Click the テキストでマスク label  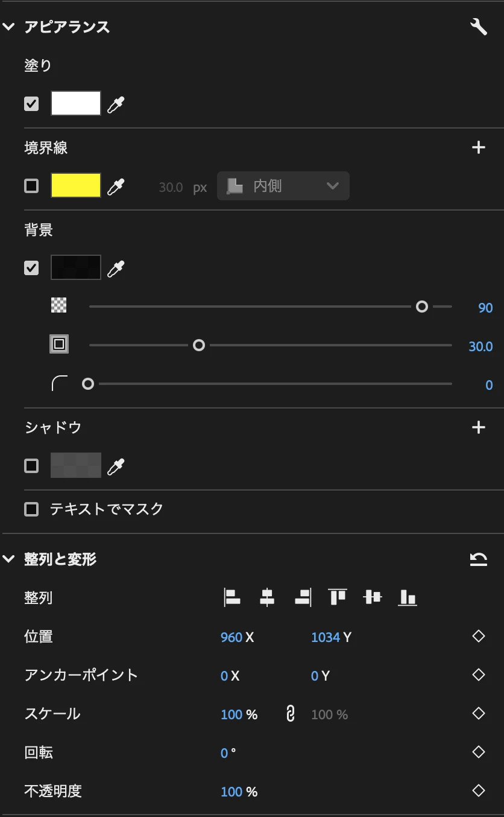pyautogui.click(x=107, y=509)
